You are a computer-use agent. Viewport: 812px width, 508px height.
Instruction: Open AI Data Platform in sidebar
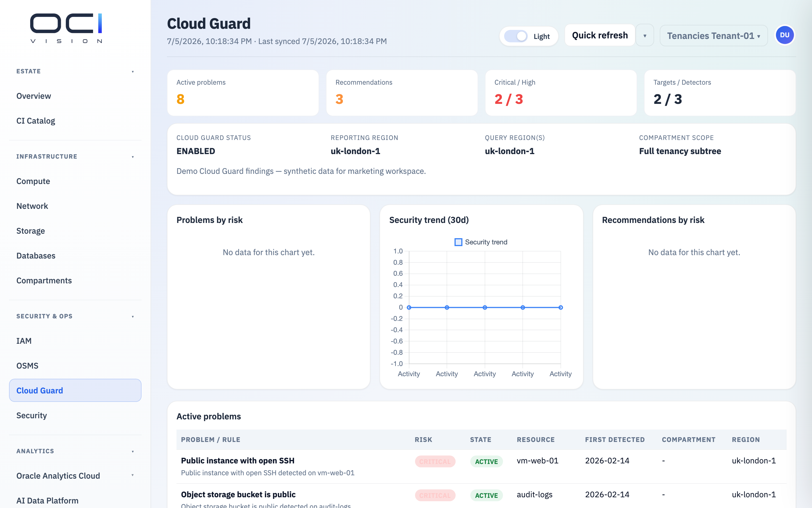coord(75,501)
